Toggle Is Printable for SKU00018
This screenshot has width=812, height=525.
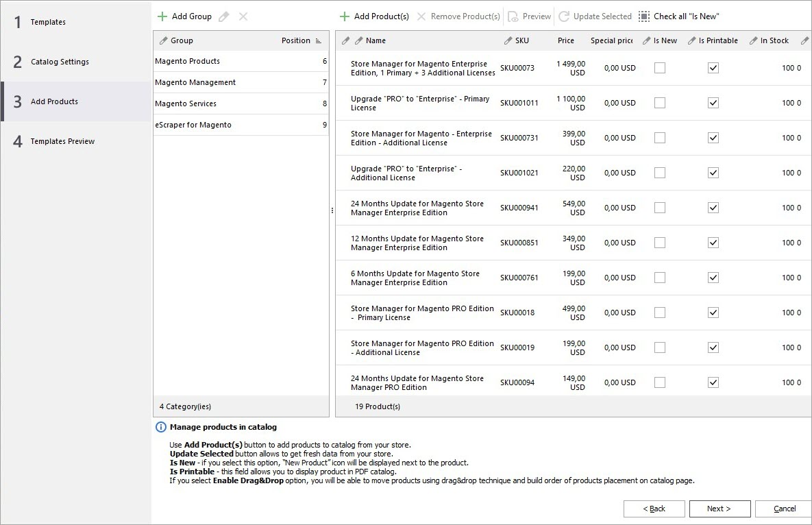pos(713,313)
